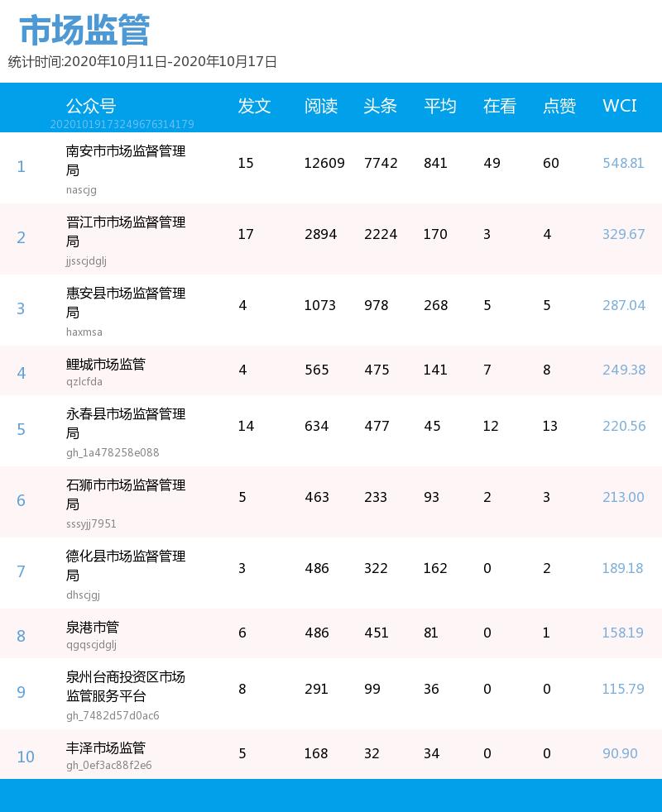Viewport: 662px width, 812px height.
Task: Click the headline count 451
Action: 377,633
